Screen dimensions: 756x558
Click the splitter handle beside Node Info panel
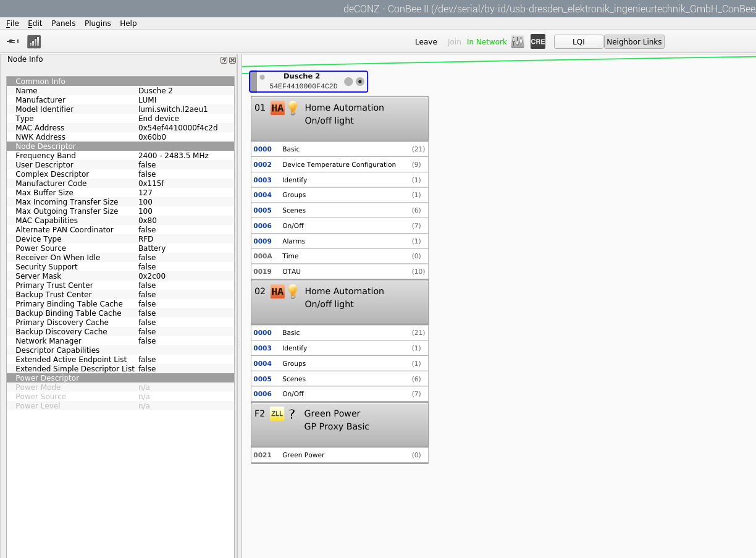click(240, 344)
